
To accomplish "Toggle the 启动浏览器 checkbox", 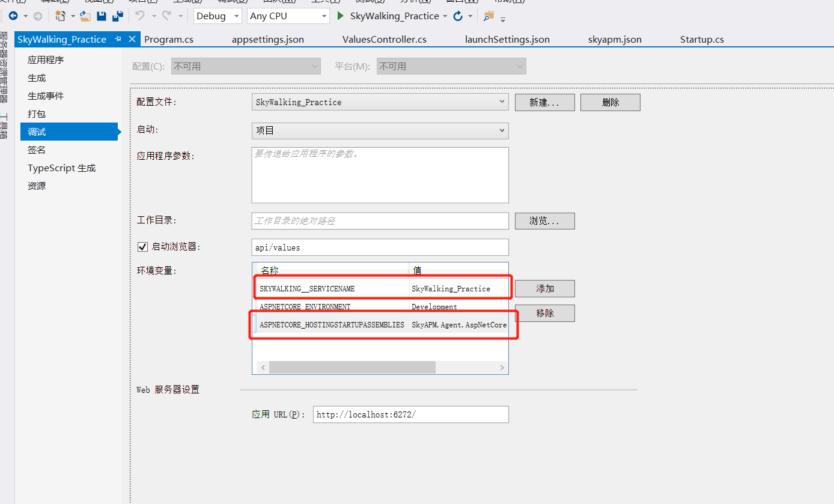I will point(142,246).
